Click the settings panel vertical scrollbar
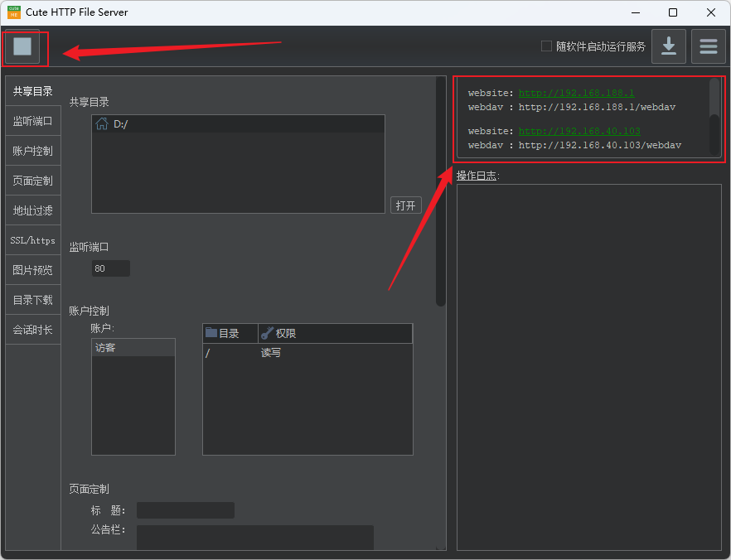Screen dimensions: 731x560 pyautogui.click(x=441, y=191)
